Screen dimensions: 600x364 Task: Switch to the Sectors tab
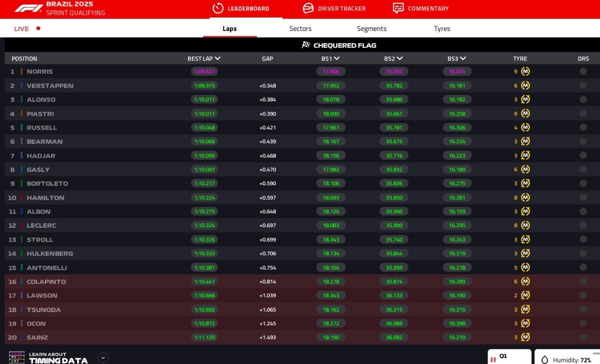click(x=300, y=28)
